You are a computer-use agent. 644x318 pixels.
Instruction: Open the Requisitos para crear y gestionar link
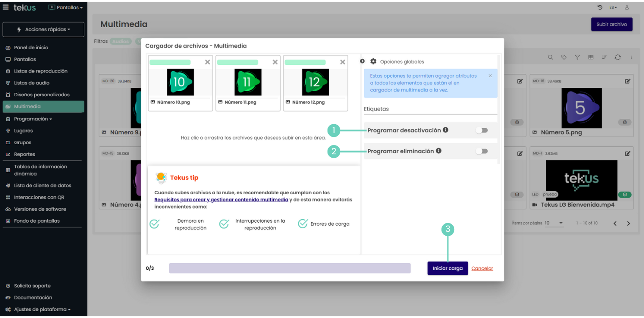[x=221, y=200]
